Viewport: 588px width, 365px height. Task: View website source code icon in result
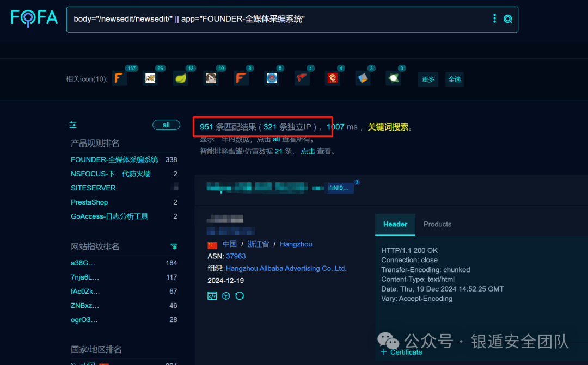[x=212, y=296]
